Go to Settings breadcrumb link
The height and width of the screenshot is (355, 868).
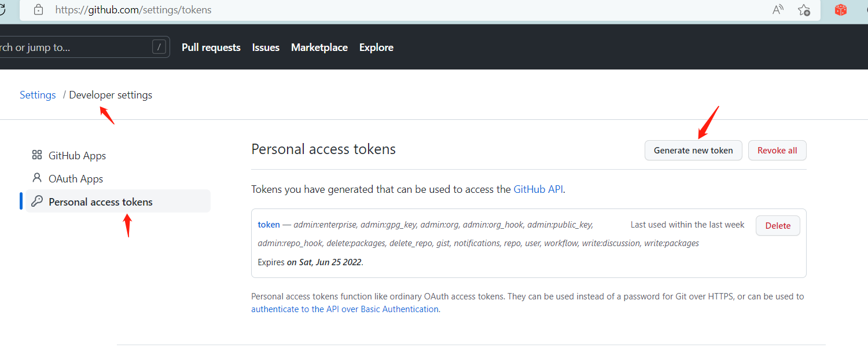tap(38, 95)
